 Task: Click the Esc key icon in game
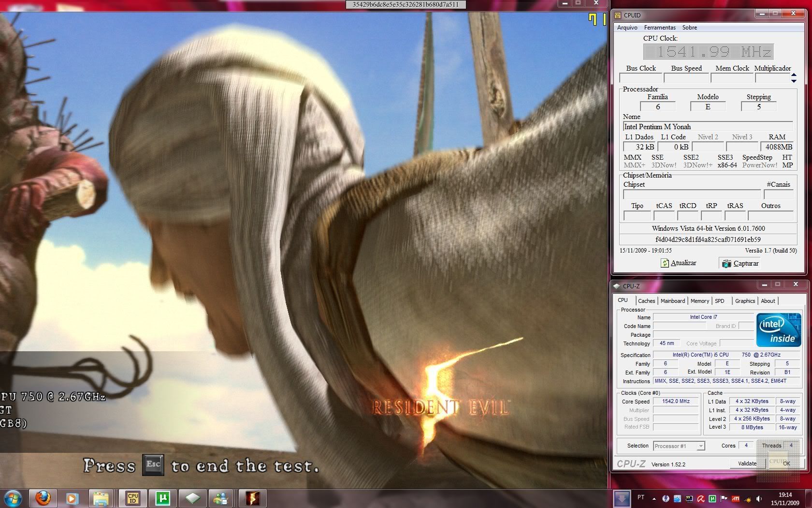(x=153, y=465)
